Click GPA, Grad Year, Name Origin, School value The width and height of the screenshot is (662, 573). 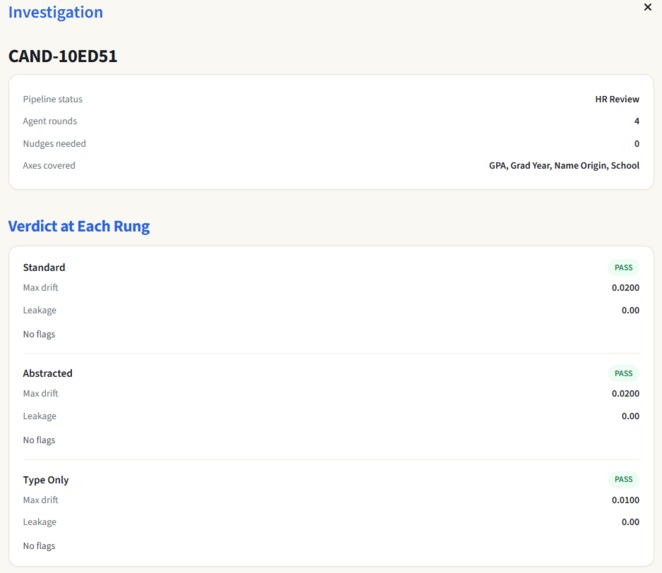564,166
